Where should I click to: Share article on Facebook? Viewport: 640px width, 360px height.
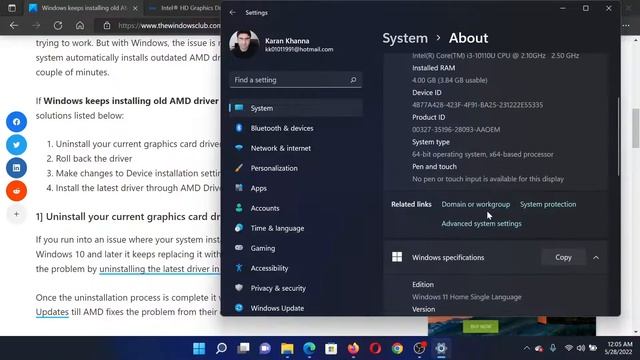(16, 122)
